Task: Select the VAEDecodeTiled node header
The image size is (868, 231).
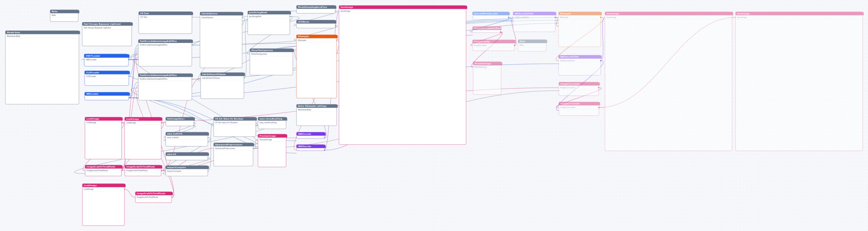Action: click(580, 57)
